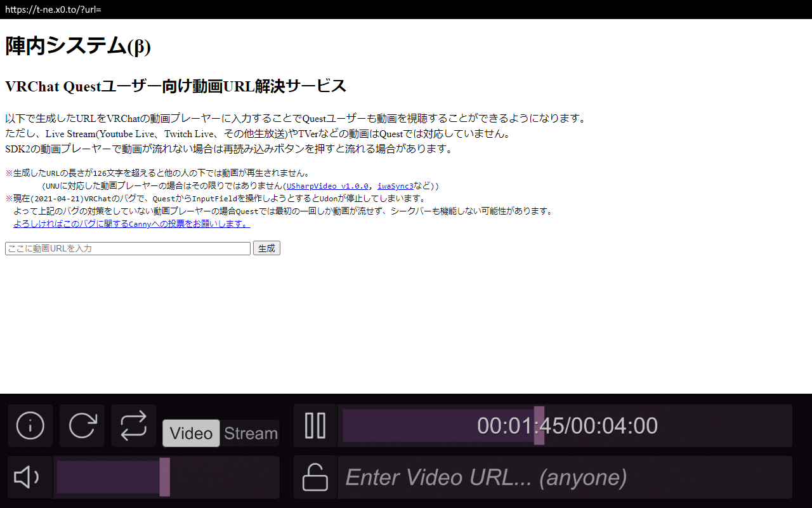Open the video player info icon
Viewport: 812px width, 508px height.
click(x=30, y=425)
